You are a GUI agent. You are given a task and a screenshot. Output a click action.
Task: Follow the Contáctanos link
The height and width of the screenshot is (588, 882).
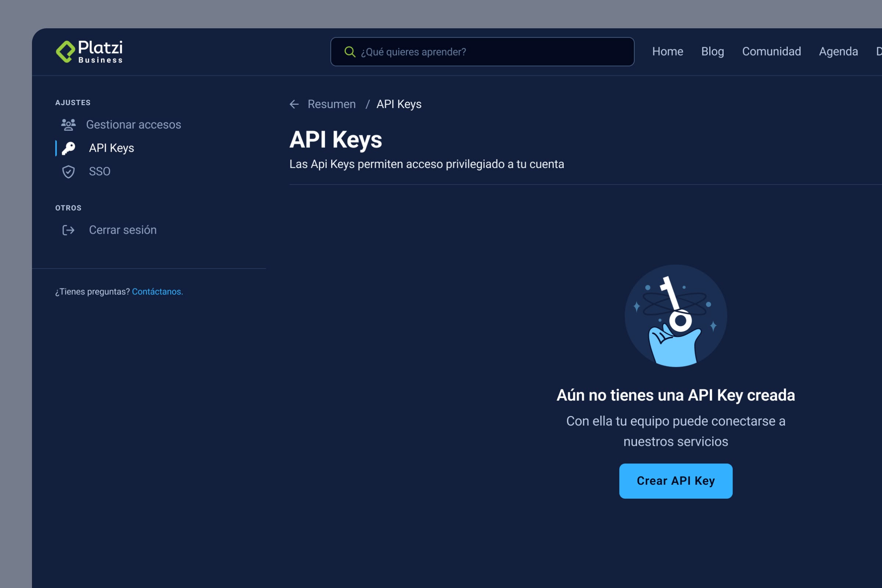click(157, 292)
